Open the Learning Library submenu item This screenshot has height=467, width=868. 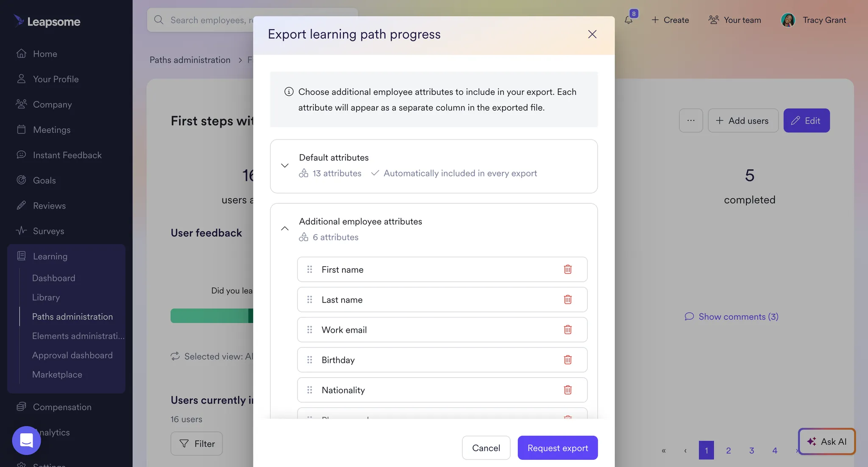(46, 297)
